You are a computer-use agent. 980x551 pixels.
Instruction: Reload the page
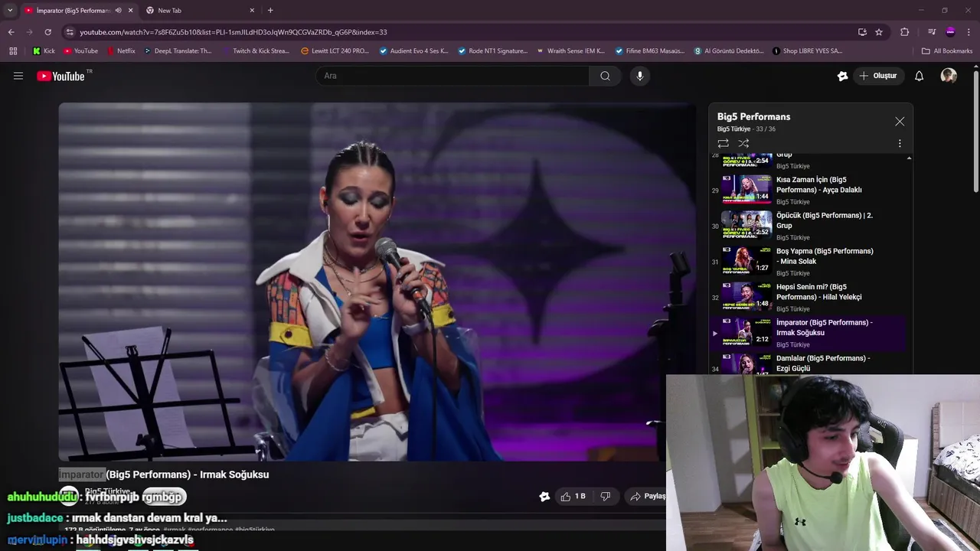tap(47, 32)
